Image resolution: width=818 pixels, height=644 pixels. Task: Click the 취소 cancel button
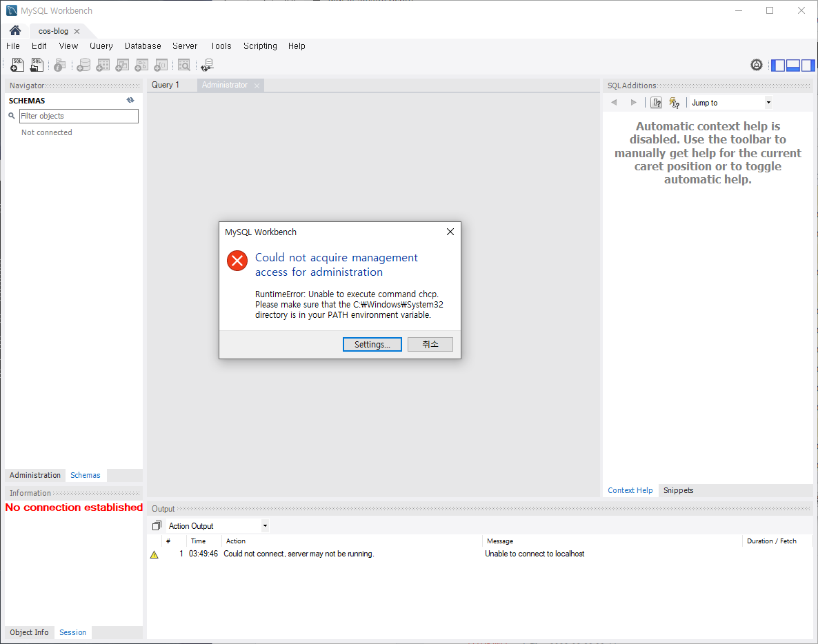pos(430,344)
